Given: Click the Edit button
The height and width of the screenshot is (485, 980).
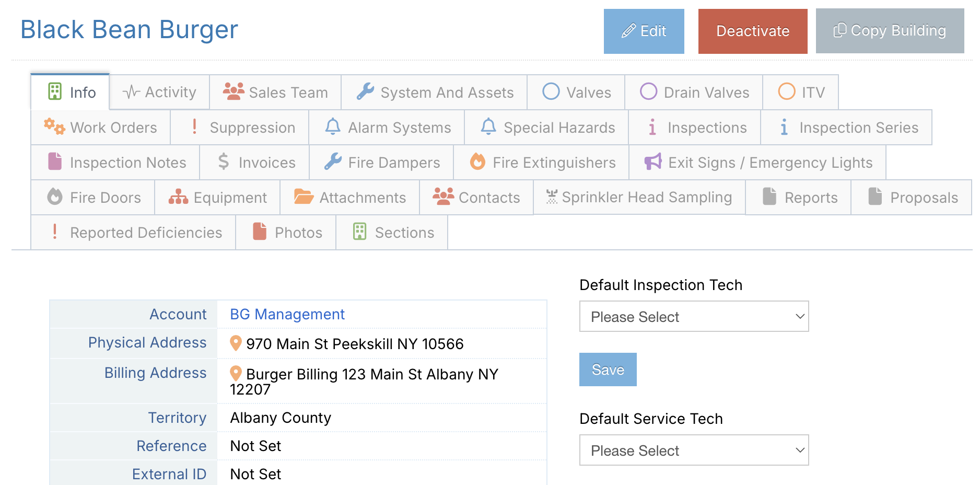Looking at the screenshot, I should point(644,31).
